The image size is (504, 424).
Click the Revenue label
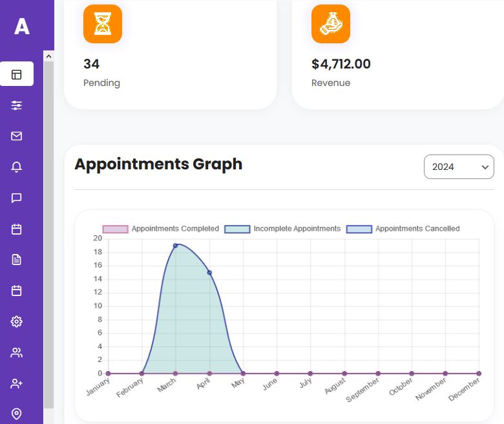[x=331, y=83]
